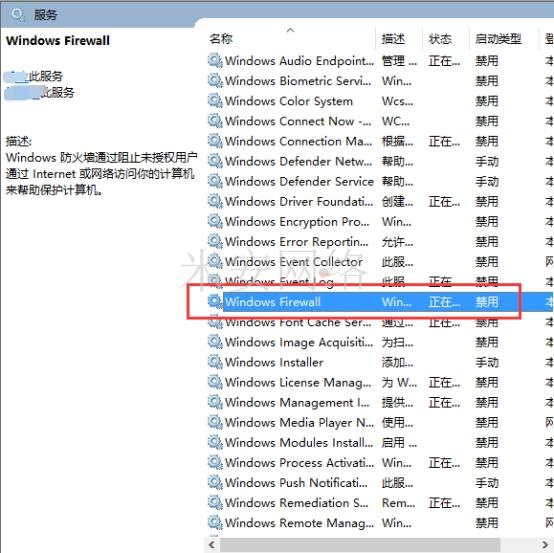Click the horizontal scrollbar left arrow
Screen dimensions: 554x553
point(212,545)
